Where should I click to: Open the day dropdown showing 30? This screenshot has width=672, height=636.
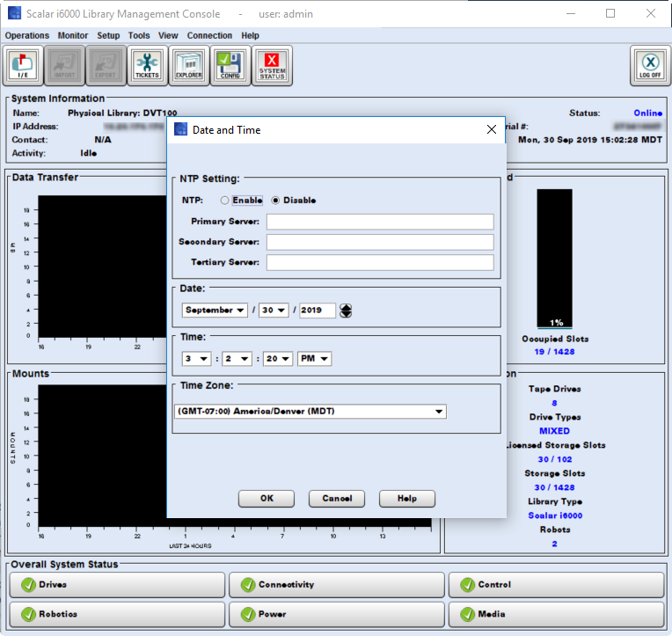[274, 310]
